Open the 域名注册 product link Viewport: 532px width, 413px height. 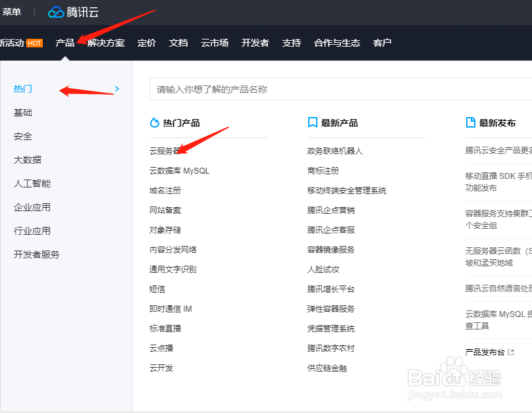[x=165, y=191]
